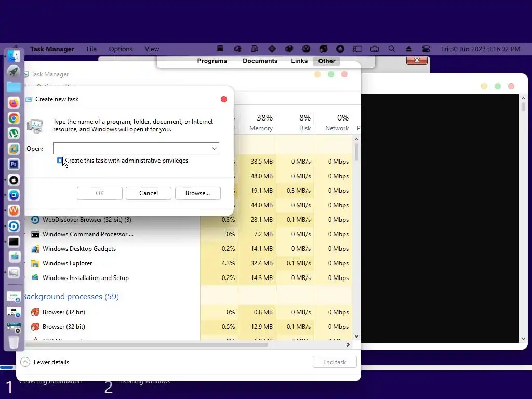Click the Browse... button

(198, 193)
